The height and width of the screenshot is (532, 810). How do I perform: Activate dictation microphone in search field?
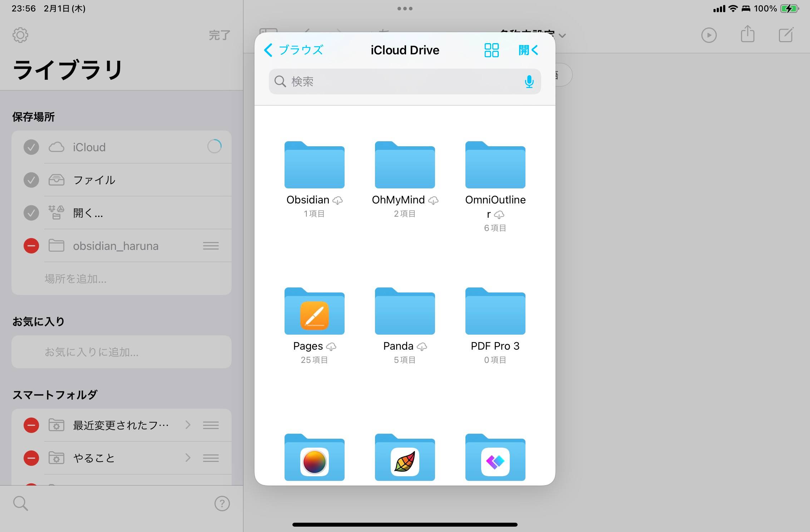[x=529, y=82]
